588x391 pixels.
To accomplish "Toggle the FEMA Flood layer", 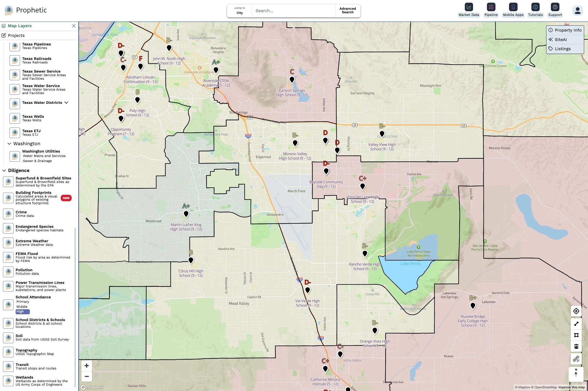I will (8, 257).
